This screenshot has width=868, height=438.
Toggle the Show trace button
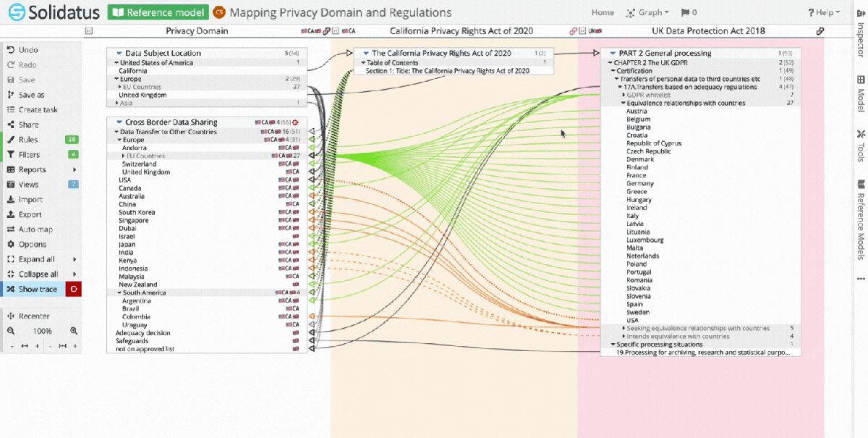[x=33, y=289]
